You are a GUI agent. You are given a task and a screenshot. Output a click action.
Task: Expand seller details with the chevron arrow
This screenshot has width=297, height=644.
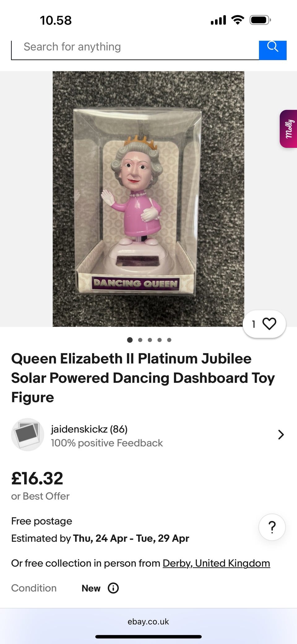(x=281, y=434)
